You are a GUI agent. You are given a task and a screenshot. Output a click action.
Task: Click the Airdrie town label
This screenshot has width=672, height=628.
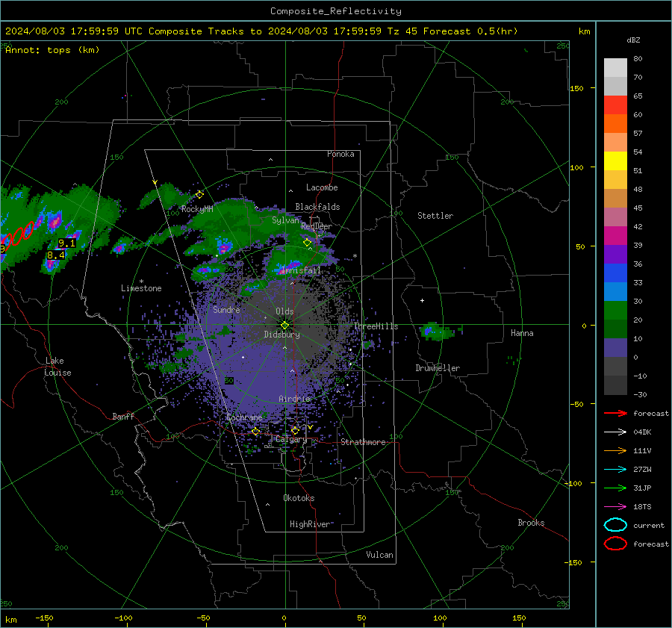294,399
